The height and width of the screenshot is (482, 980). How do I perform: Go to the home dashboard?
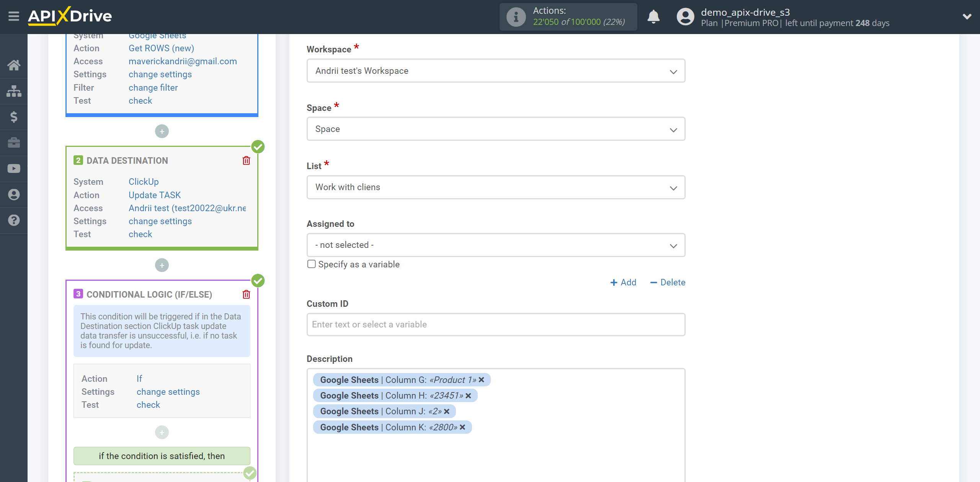pyautogui.click(x=14, y=65)
